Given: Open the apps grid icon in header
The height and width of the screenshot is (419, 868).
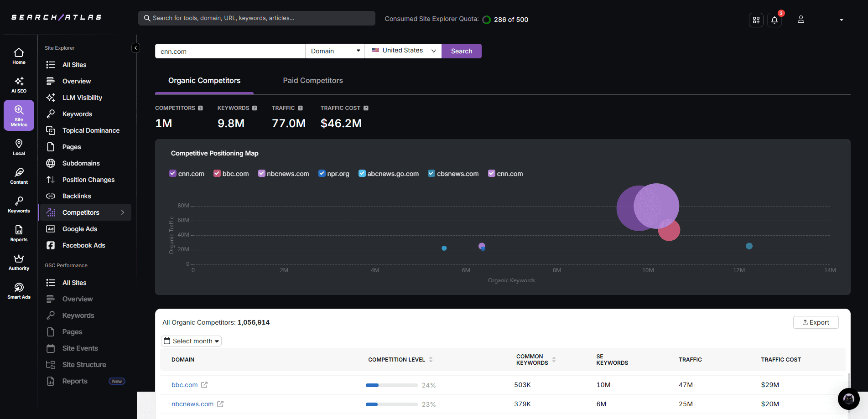Looking at the screenshot, I should tap(756, 20).
